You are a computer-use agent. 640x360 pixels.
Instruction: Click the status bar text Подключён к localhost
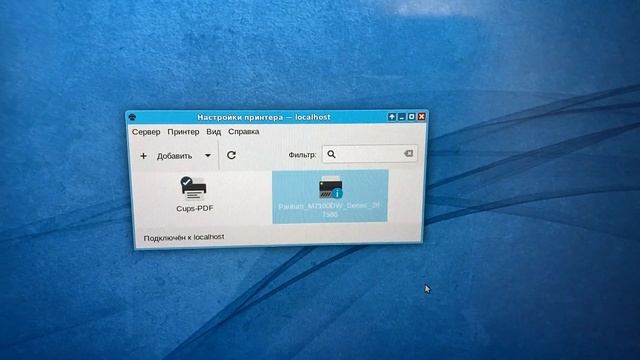tap(184, 237)
